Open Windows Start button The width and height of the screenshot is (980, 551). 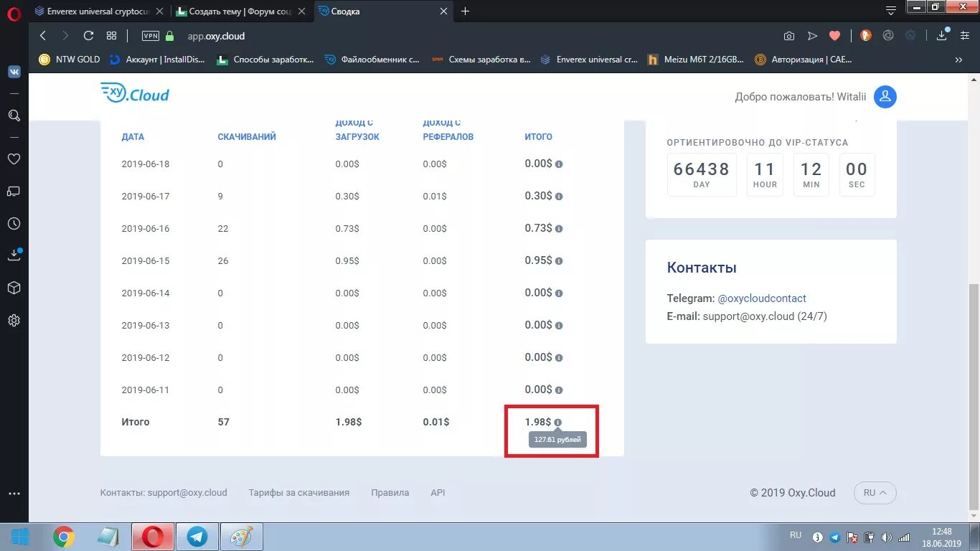coord(19,537)
